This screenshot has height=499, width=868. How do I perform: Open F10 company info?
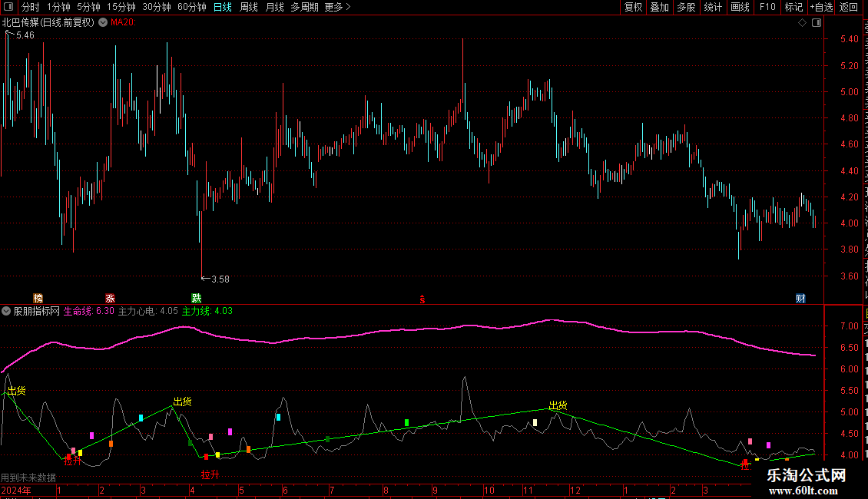click(767, 7)
